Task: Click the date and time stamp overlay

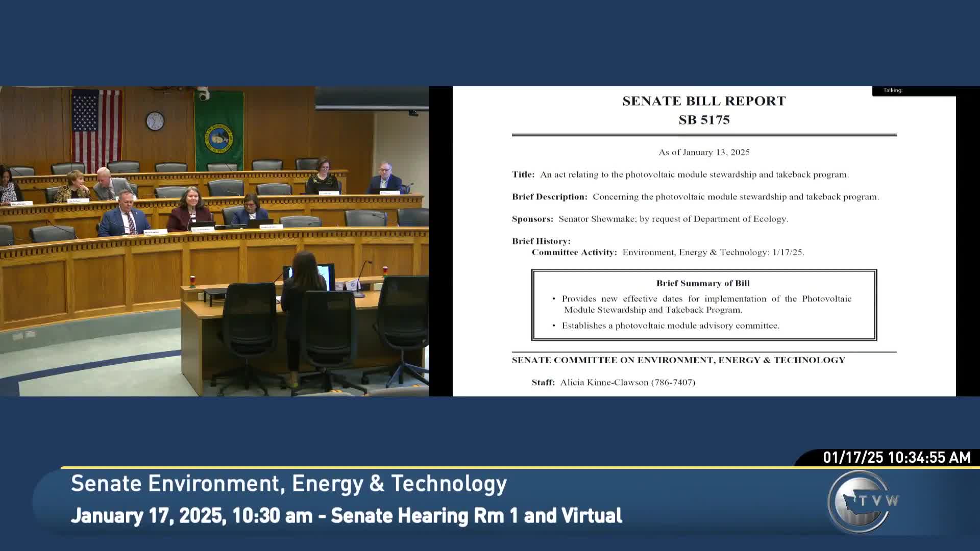Action: point(896,457)
